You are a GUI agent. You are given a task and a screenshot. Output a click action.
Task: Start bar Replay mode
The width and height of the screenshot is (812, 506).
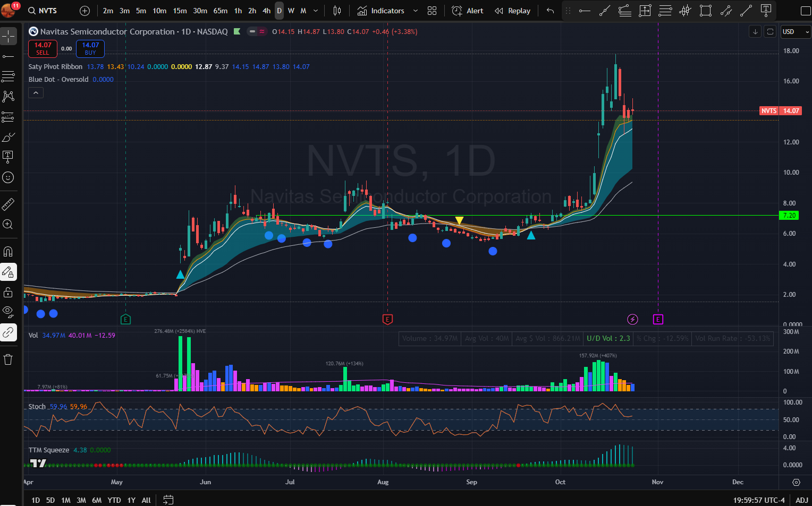(x=512, y=11)
